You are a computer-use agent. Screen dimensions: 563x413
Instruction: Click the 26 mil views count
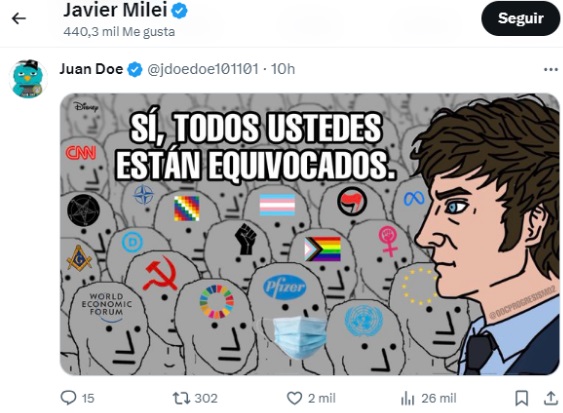click(x=439, y=398)
